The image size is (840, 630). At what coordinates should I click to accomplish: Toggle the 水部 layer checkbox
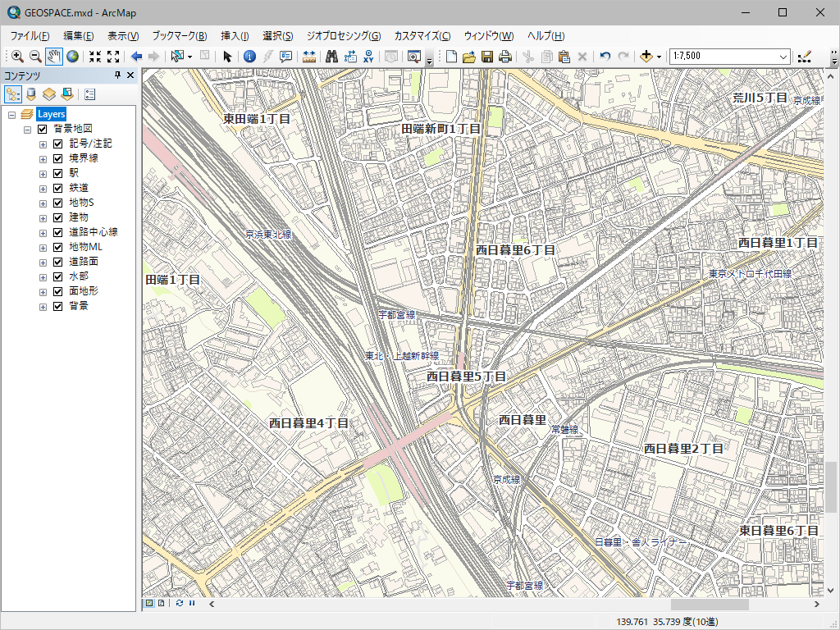[x=58, y=277]
